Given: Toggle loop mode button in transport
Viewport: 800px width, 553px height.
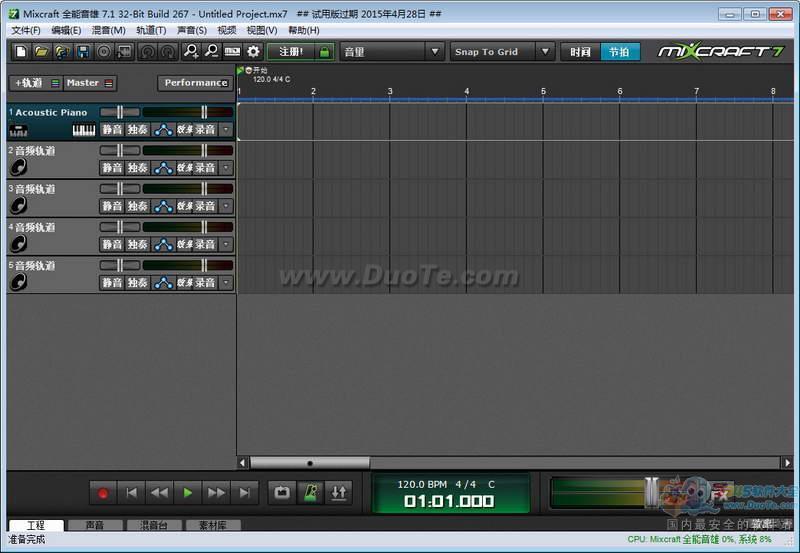Looking at the screenshot, I should pyautogui.click(x=282, y=492).
